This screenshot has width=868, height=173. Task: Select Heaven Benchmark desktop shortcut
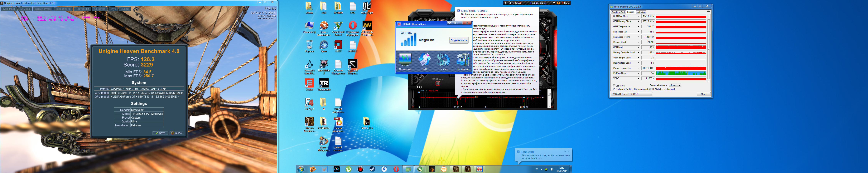(x=309, y=124)
